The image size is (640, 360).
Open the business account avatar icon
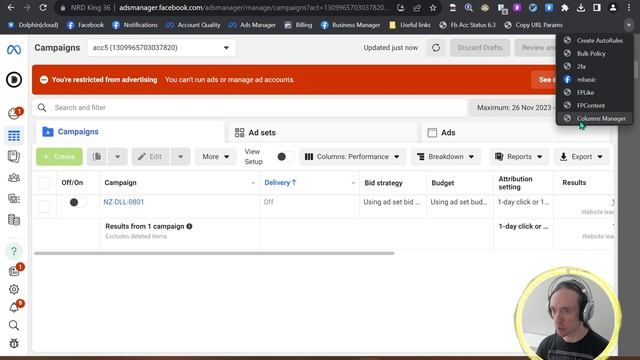point(14,80)
